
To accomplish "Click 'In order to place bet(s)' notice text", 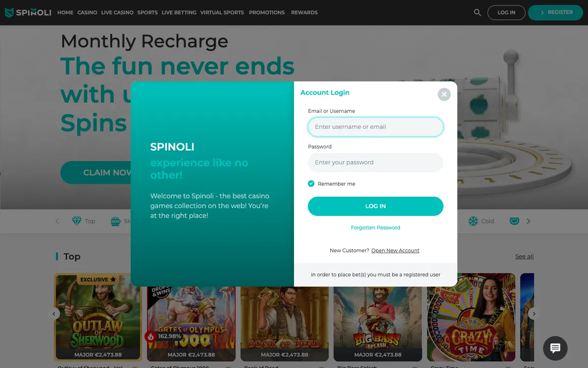I will [375, 275].
